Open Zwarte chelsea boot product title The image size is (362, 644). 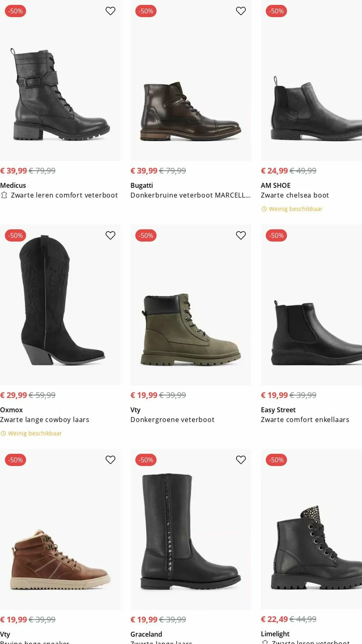point(295,195)
